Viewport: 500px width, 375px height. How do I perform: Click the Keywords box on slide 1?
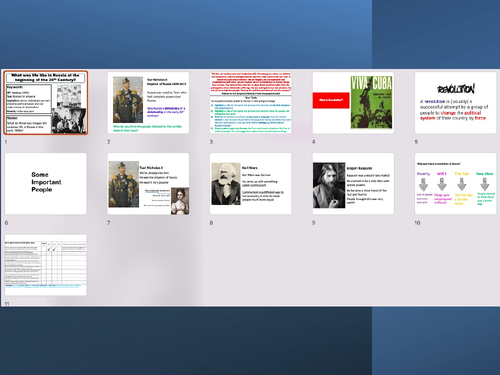pos(29,99)
